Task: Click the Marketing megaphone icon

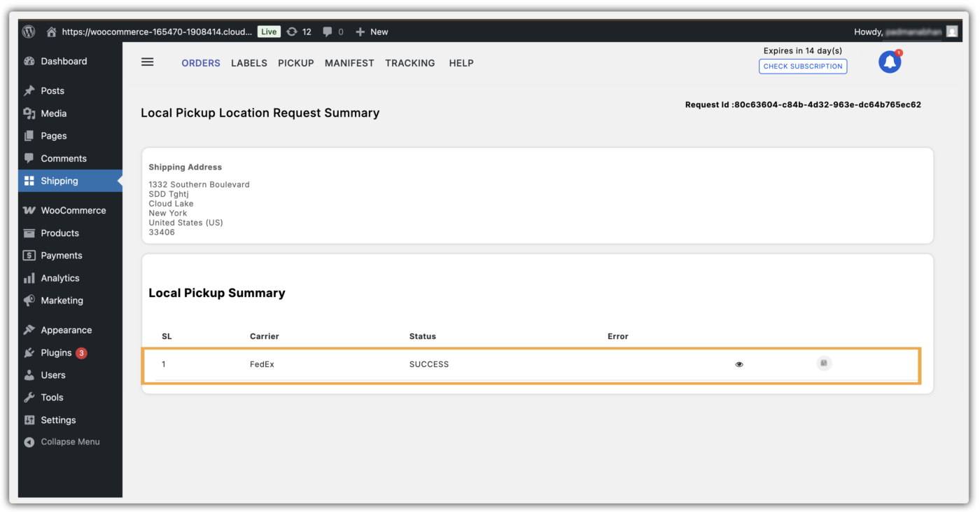Action: tap(29, 300)
